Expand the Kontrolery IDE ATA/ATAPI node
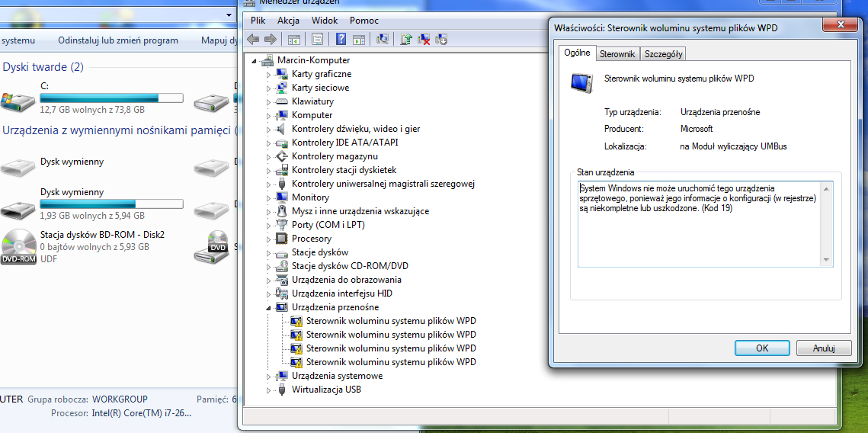 pyautogui.click(x=268, y=143)
